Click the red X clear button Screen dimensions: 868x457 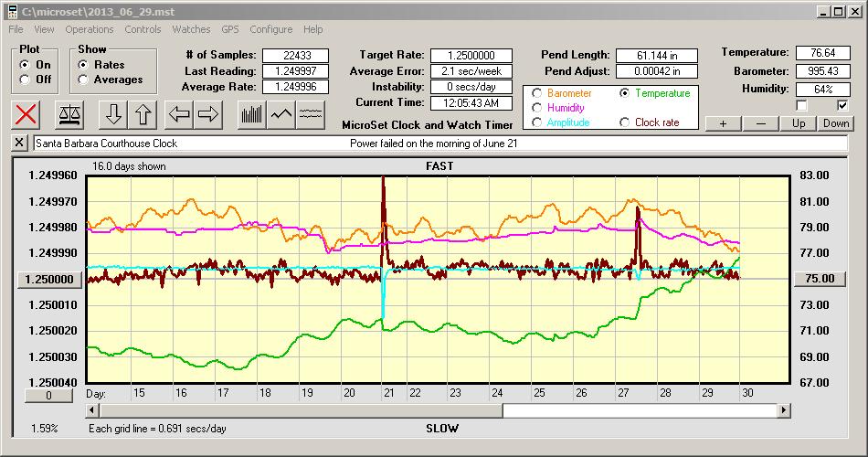tap(26, 114)
